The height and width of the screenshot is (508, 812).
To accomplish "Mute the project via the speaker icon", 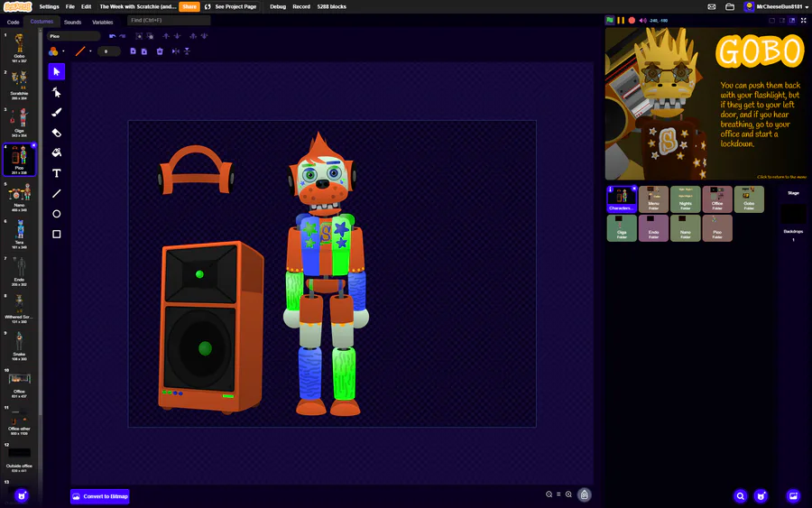I will point(642,20).
